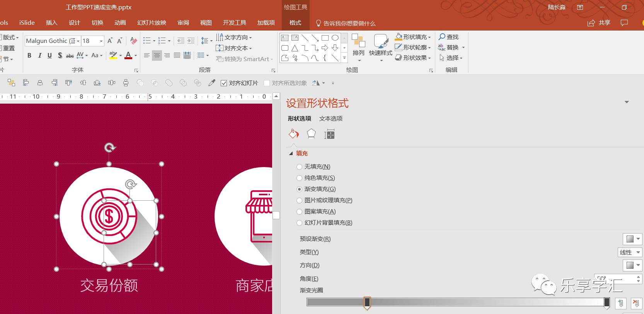Open Size & Properties tab icon
644x314 pixels.
click(x=329, y=134)
